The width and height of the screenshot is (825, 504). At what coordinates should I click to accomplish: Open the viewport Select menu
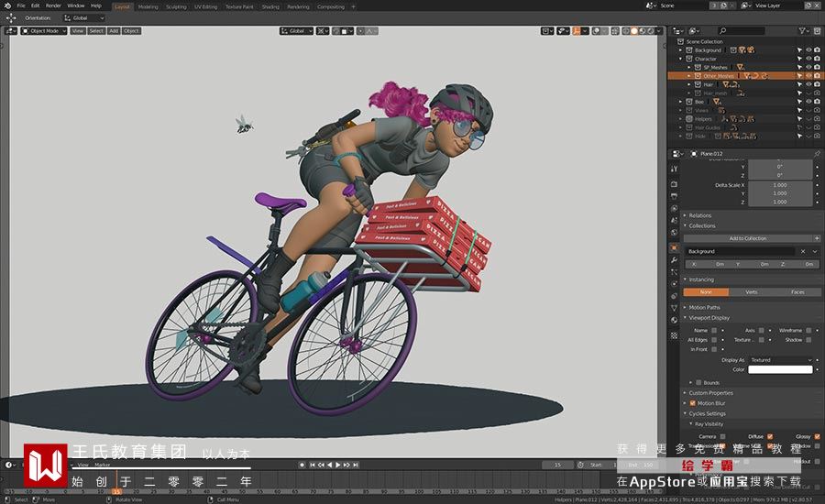click(96, 31)
